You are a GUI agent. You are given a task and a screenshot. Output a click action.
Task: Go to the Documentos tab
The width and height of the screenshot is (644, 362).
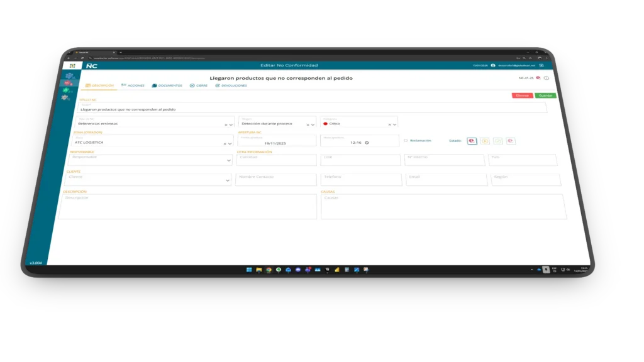click(167, 85)
